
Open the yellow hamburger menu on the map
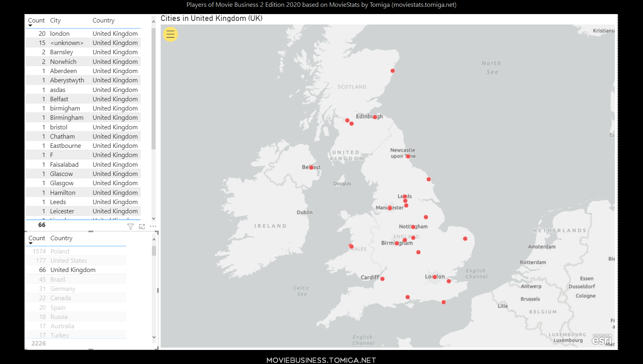170,35
